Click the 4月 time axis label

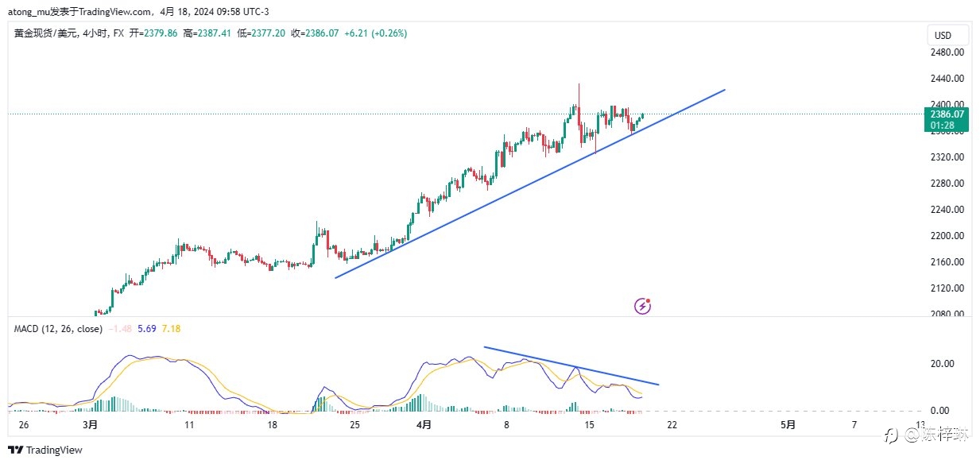click(x=424, y=425)
